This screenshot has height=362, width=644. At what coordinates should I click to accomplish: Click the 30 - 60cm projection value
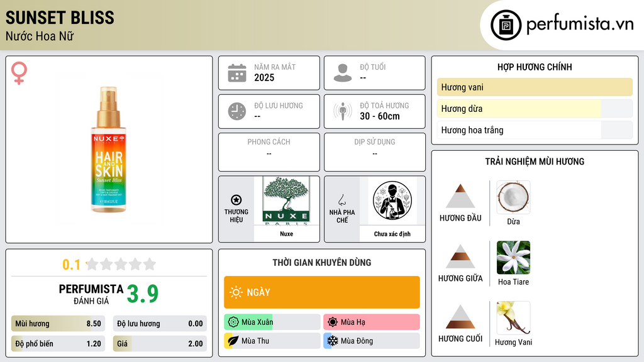pos(380,116)
